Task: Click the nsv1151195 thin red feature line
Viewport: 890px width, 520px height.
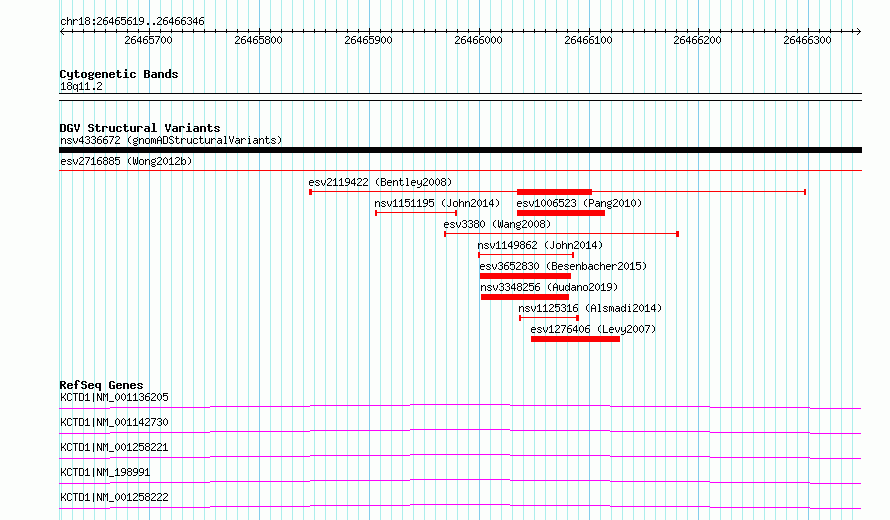Action: tap(416, 213)
